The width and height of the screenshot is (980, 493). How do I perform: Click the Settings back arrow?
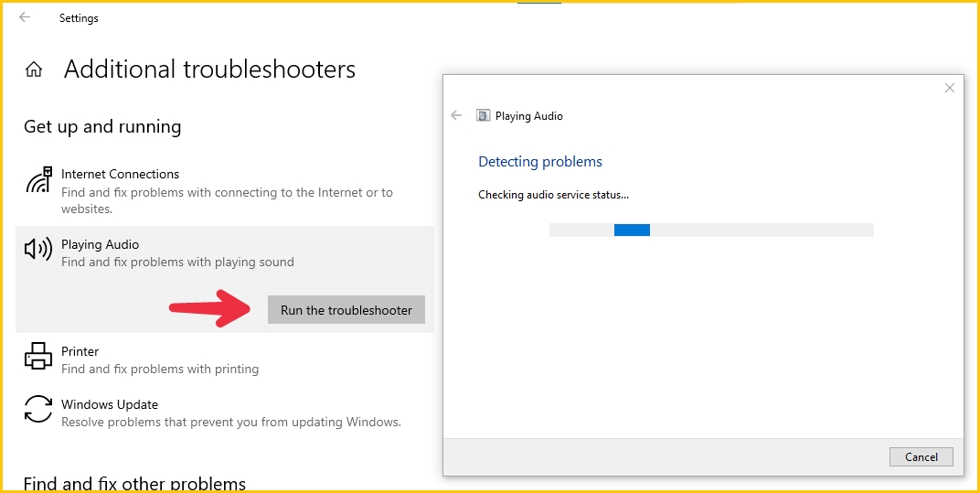[x=25, y=17]
